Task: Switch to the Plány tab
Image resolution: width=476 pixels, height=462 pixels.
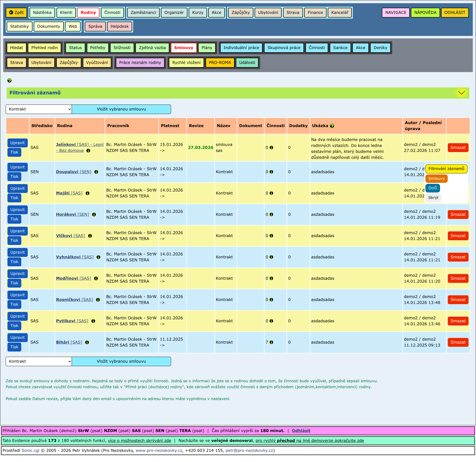Action: click(207, 48)
